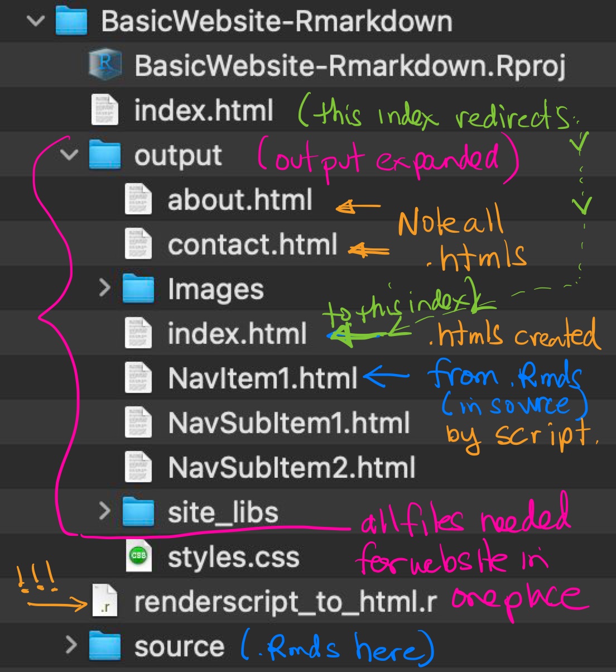This screenshot has width=616, height=672.
Task: Click the NavSubItem1.html file icon
Action: coord(138,423)
